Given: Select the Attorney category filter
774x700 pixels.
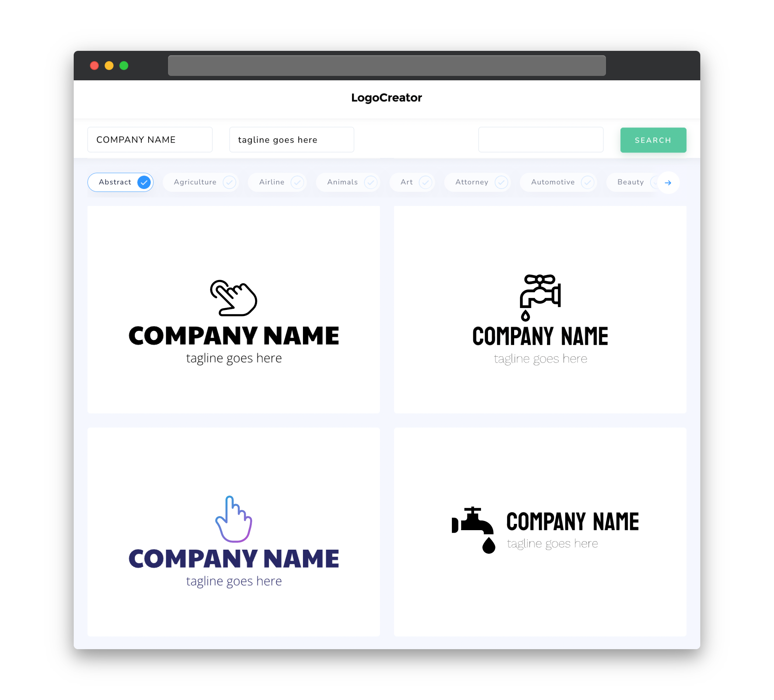Looking at the screenshot, I should (x=480, y=182).
